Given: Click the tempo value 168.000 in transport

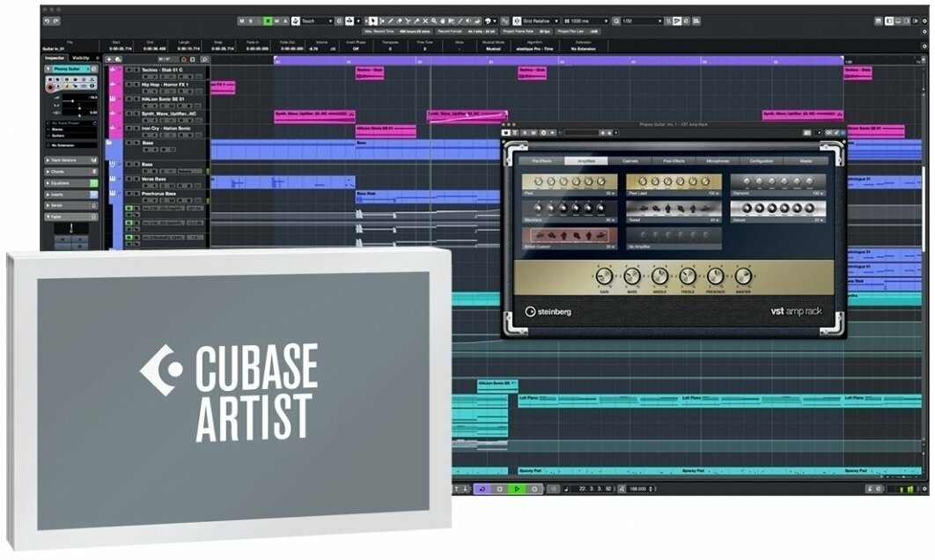Looking at the screenshot, I should pos(638,489).
